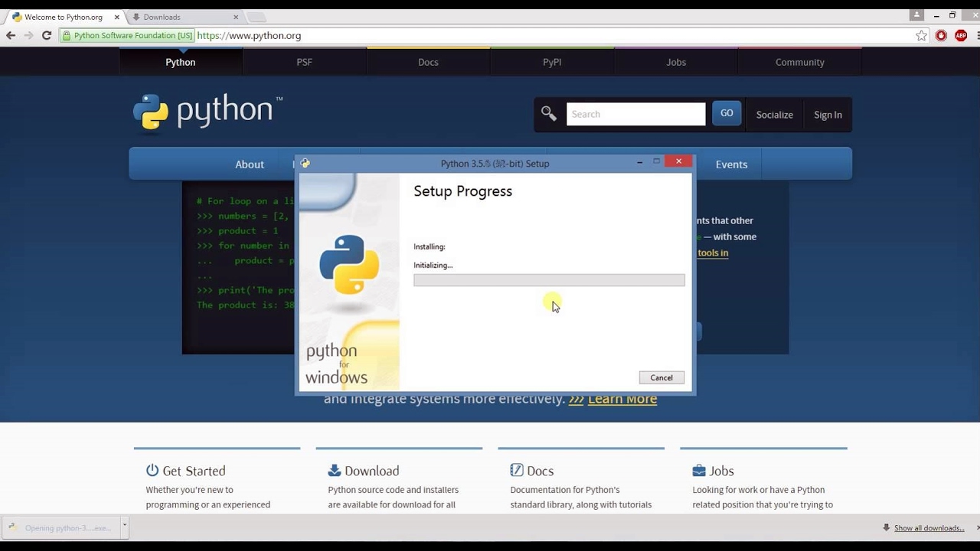Bookmark this page with the star icon

(922, 35)
